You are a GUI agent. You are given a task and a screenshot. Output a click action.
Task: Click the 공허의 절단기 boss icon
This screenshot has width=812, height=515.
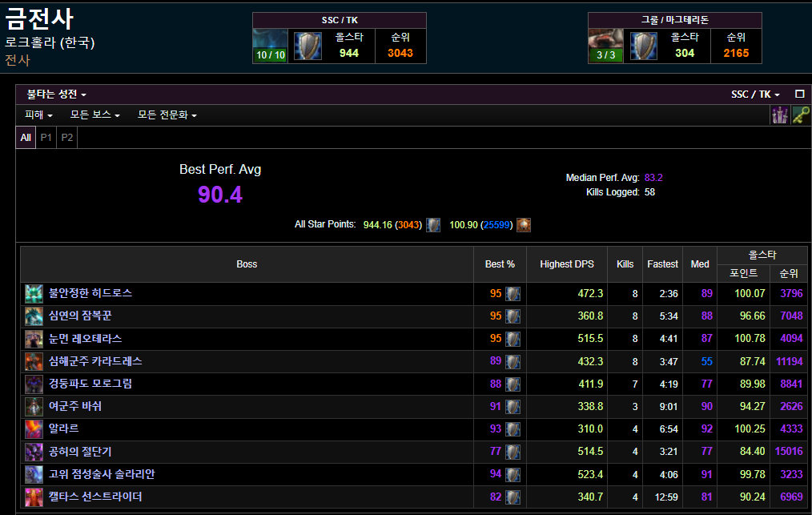(x=34, y=452)
